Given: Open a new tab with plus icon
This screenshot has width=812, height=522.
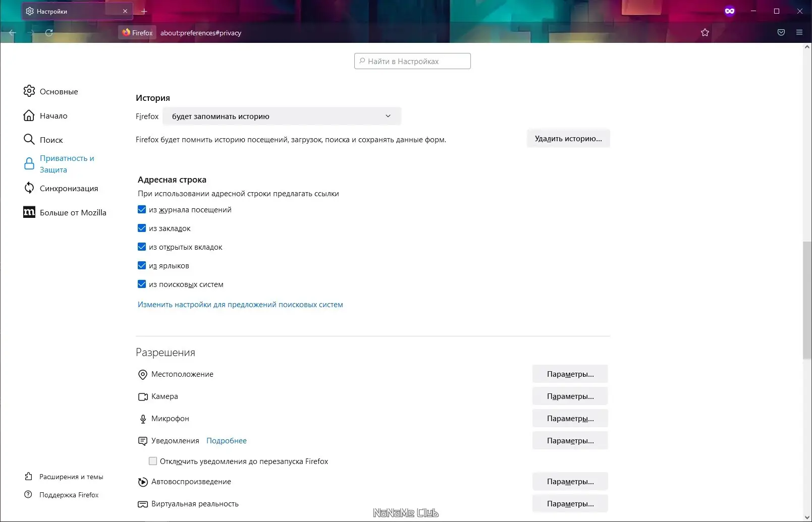Looking at the screenshot, I should (x=144, y=11).
